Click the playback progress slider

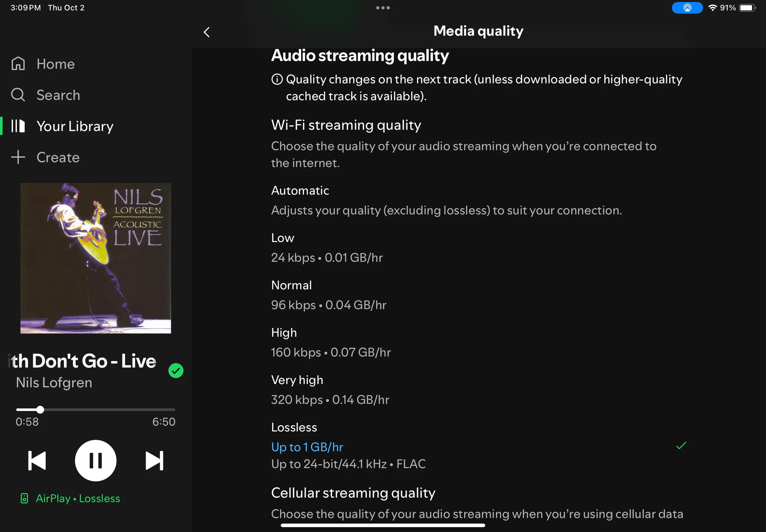95,410
